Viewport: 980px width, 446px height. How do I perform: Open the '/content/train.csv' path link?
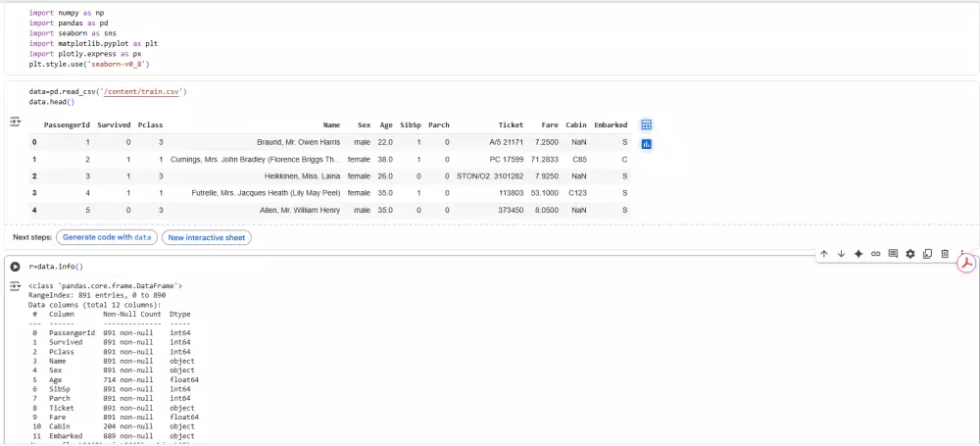coord(143,91)
